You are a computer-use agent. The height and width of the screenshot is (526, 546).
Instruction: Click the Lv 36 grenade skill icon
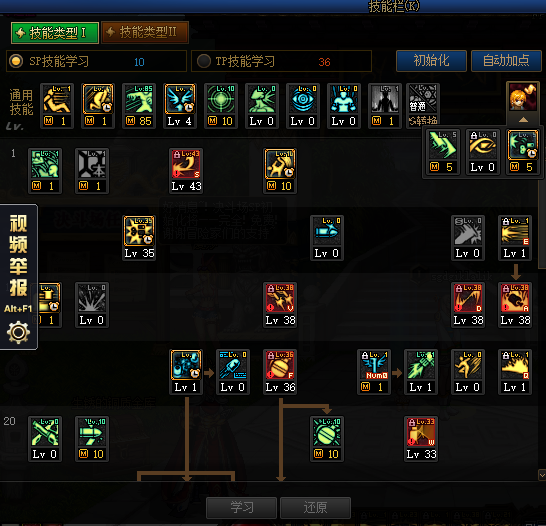[x=280, y=365]
